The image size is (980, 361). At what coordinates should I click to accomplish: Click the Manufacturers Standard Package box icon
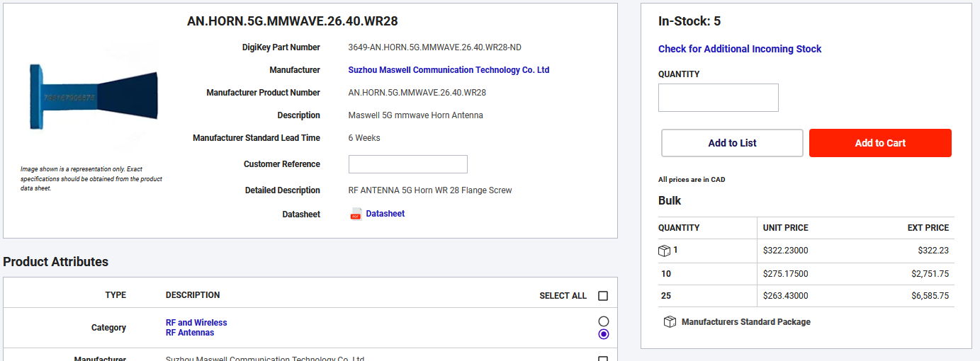click(x=670, y=322)
